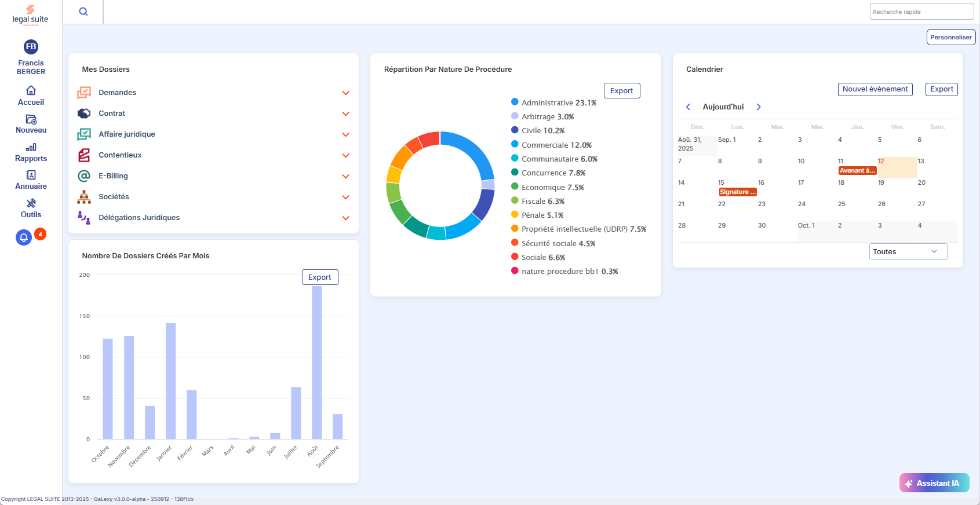This screenshot has width=980, height=505.
Task: Open the Toutes filter dropdown
Action: point(908,251)
